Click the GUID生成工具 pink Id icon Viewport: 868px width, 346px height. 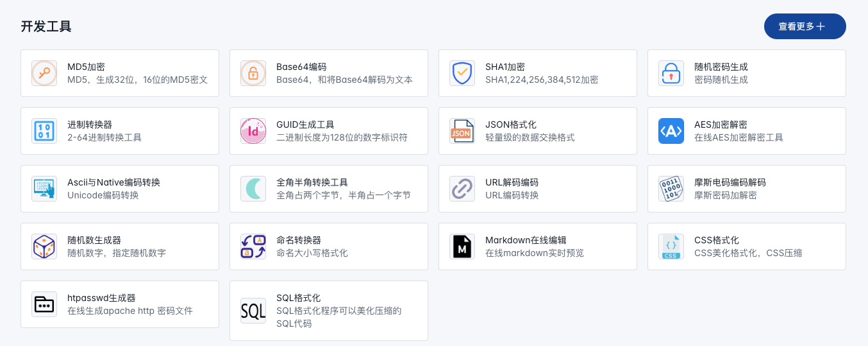click(x=253, y=131)
